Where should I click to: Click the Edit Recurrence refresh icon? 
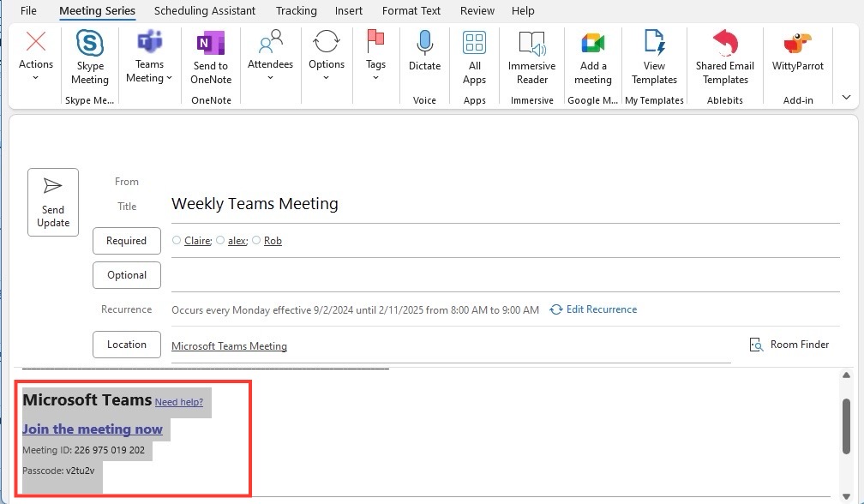(x=556, y=309)
